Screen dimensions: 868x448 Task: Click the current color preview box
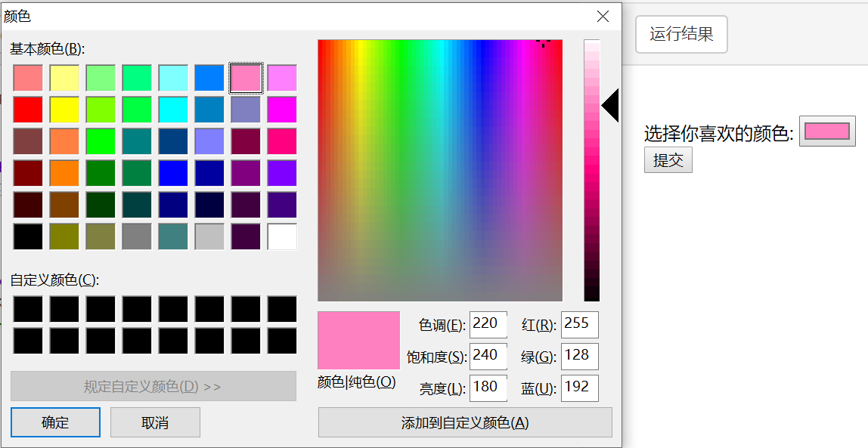pyautogui.click(x=358, y=341)
